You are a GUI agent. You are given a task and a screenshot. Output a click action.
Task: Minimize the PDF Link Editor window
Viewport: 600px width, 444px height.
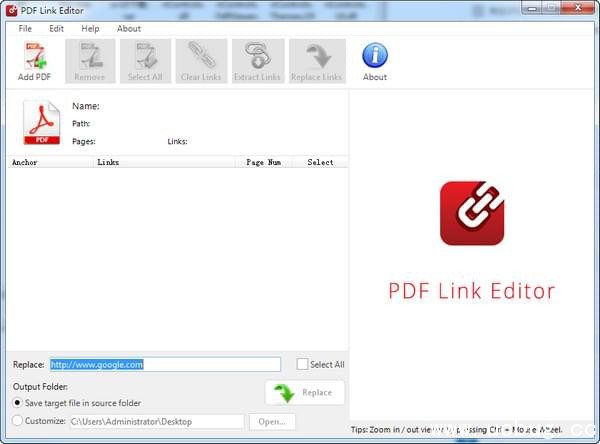click(x=532, y=8)
